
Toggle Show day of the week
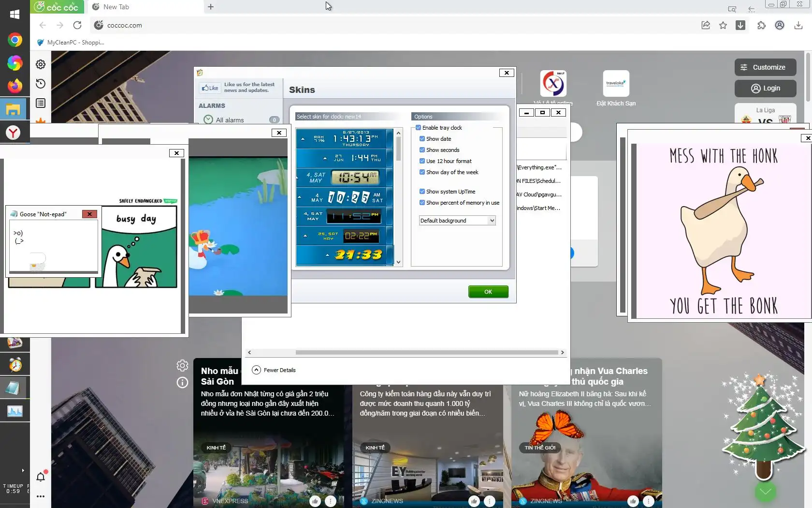tap(422, 172)
